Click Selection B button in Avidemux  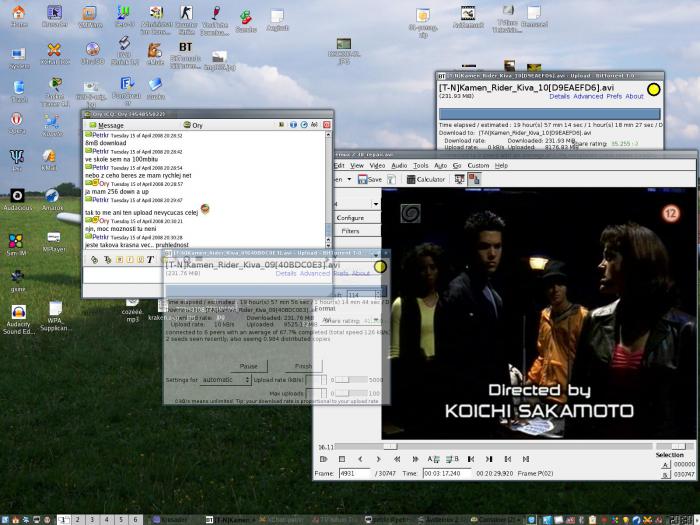665,475
